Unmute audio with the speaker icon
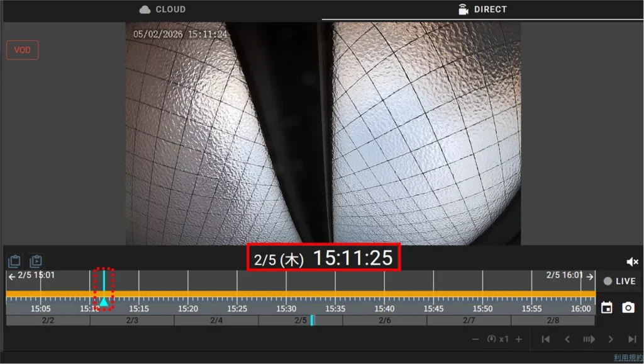Viewport: 644px width, 364px height. pyautogui.click(x=632, y=262)
